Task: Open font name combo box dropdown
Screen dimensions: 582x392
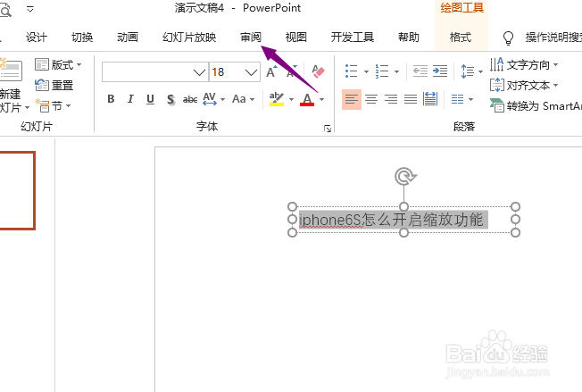Action: [x=199, y=72]
